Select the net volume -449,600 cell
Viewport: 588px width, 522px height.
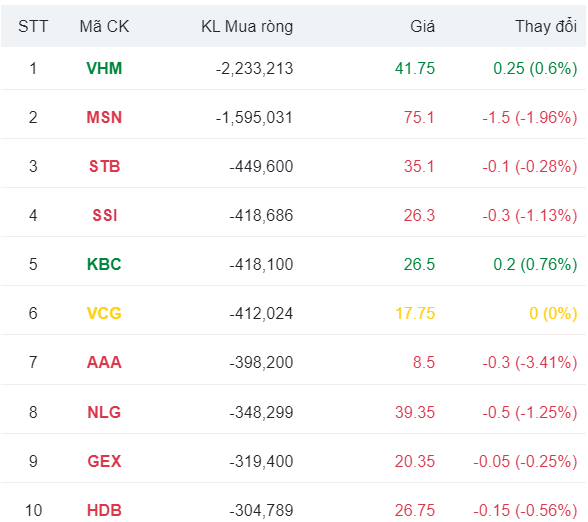(261, 167)
